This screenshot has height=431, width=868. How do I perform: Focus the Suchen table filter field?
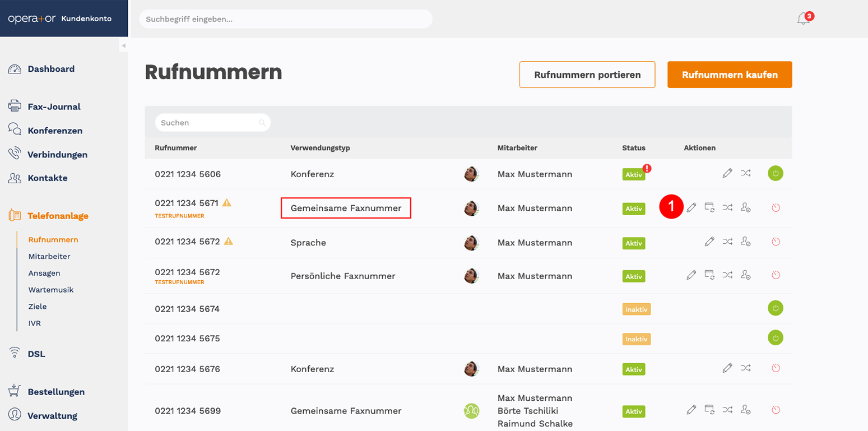pos(213,123)
